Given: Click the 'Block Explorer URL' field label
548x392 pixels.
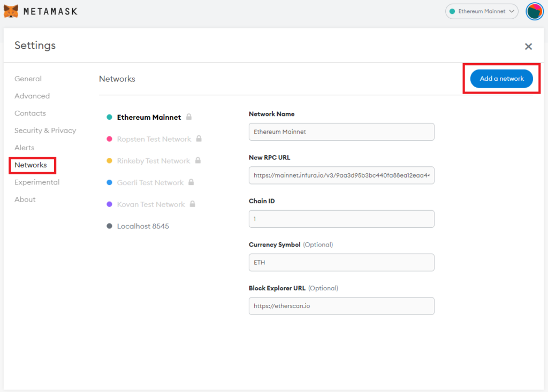Looking at the screenshot, I should pyautogui.click(x=277, y=288).
